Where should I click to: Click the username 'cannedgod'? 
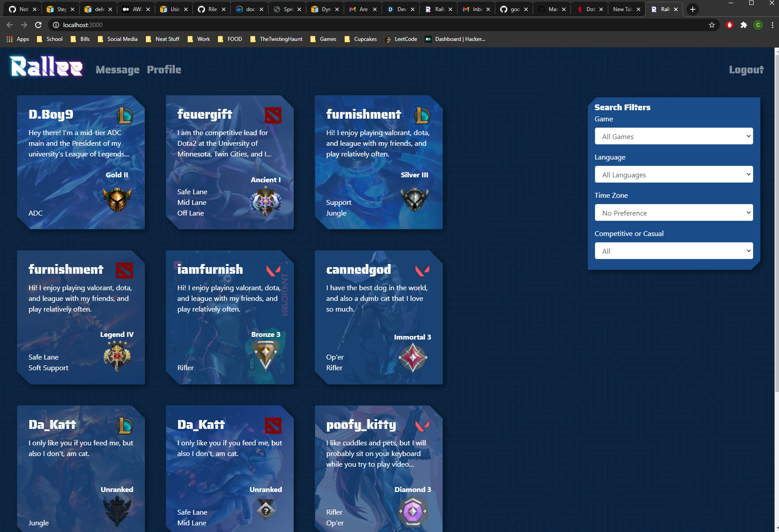pos(359,270)
